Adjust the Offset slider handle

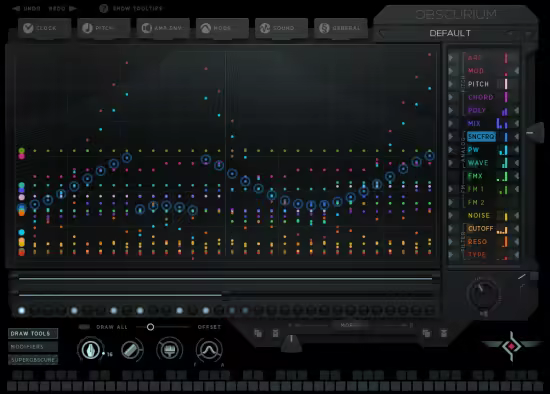[150, 327]
